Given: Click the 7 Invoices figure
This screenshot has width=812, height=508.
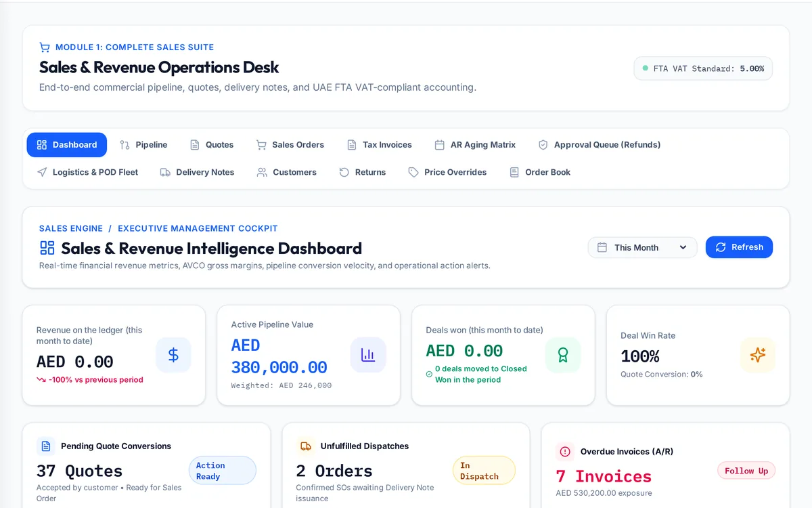Looking at the screenshot, I should 604,476.
